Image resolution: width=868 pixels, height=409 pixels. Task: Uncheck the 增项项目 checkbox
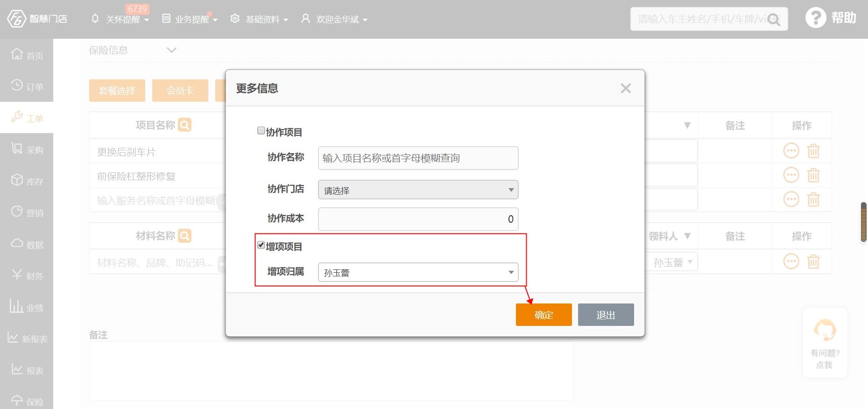[x=261, y=245]
